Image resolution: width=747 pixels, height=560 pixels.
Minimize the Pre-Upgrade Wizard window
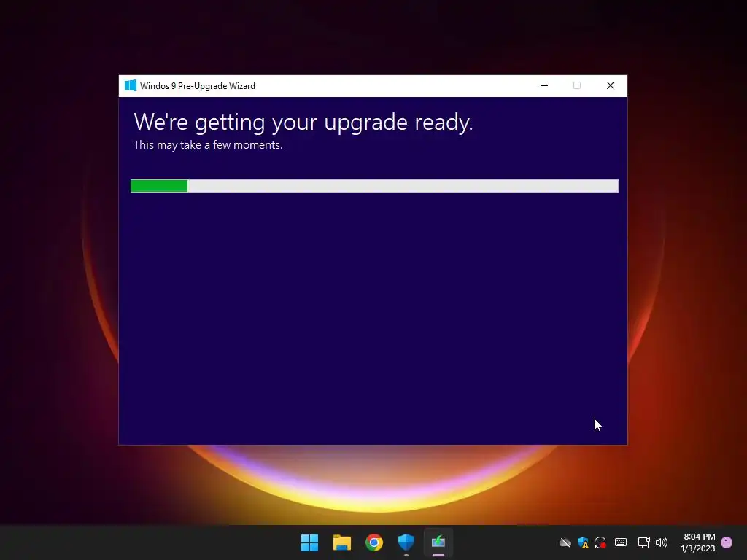(x=544, y=86)
